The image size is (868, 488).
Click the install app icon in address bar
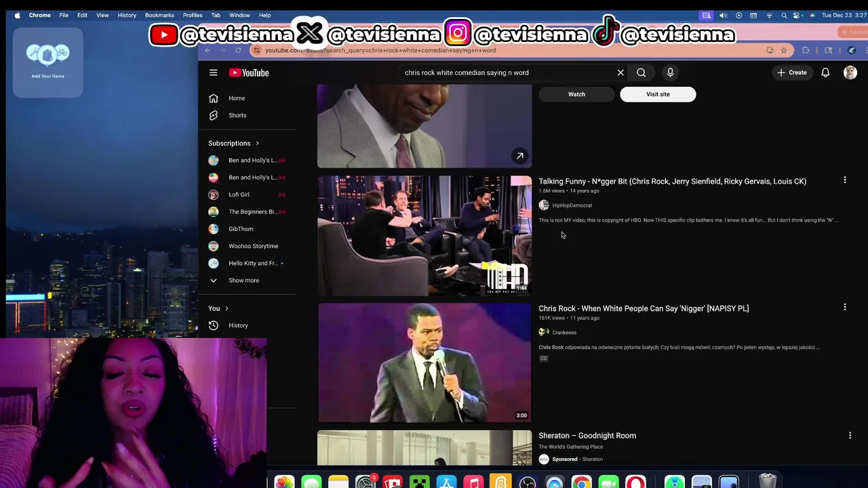[x=770, y=50]
